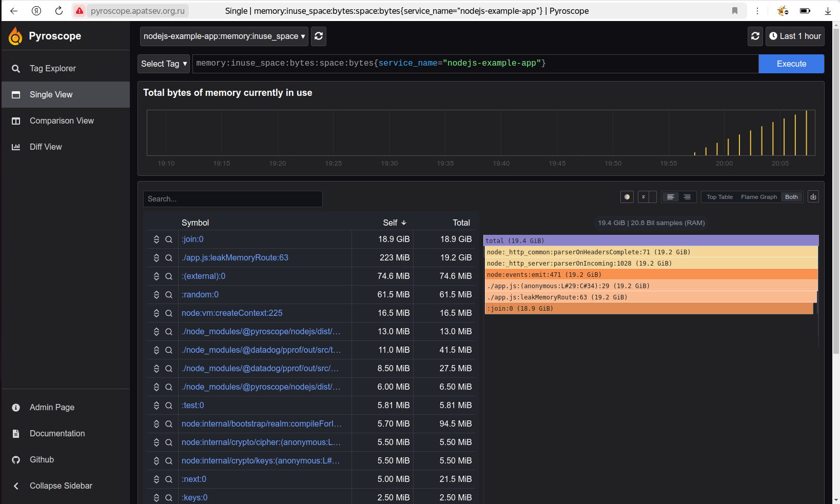
Task: Sort table by Self column
Action: pyautogui.click(x=394, y=223)
